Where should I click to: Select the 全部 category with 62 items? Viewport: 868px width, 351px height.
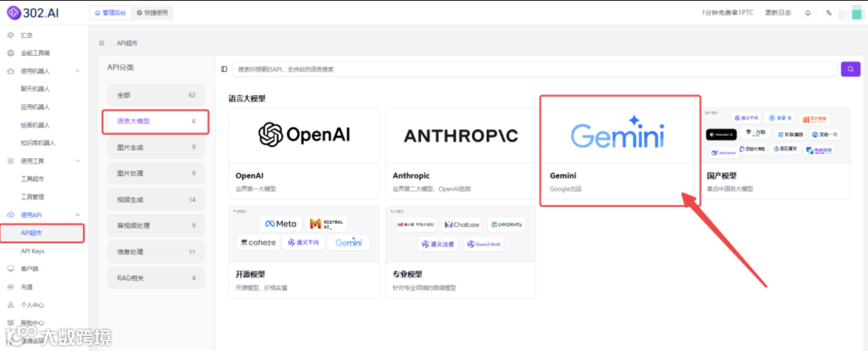click(x=156, y=95)
